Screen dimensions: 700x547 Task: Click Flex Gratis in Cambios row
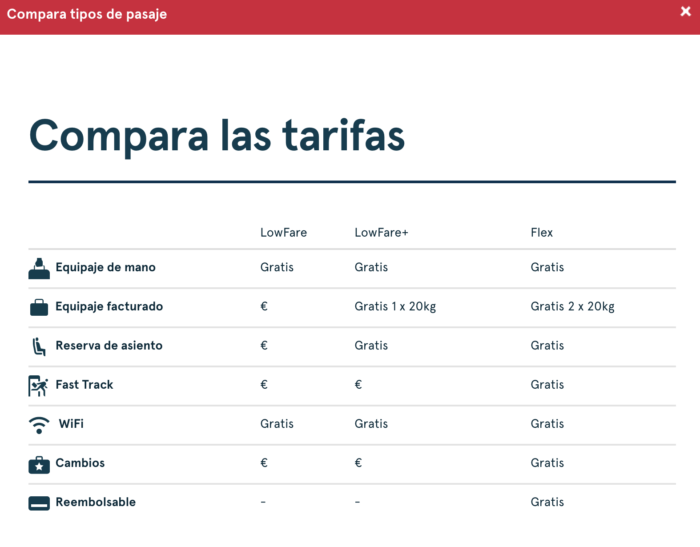pos(547,463)
